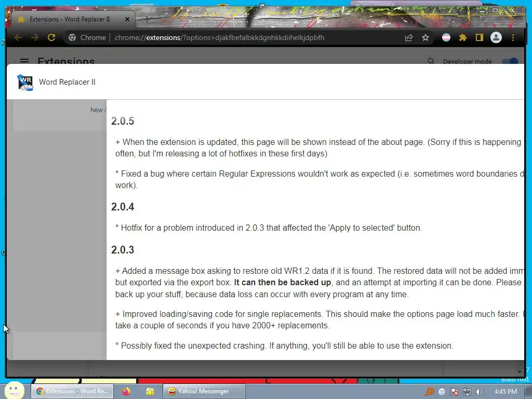The height and width of the screenshot is (399, 532).
Task: Open the Action Center flag tray icon
Action: (454, 392)
